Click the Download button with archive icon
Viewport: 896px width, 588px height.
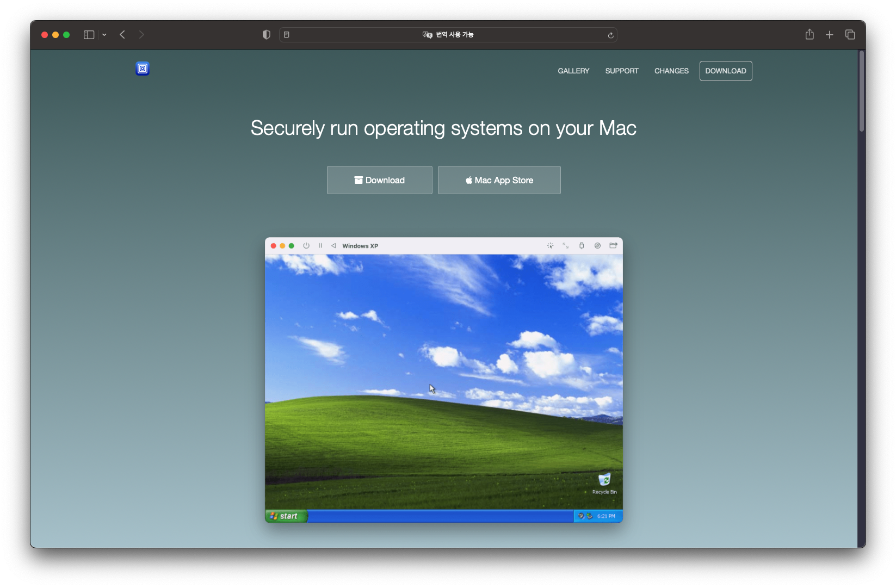click(380, 180)
